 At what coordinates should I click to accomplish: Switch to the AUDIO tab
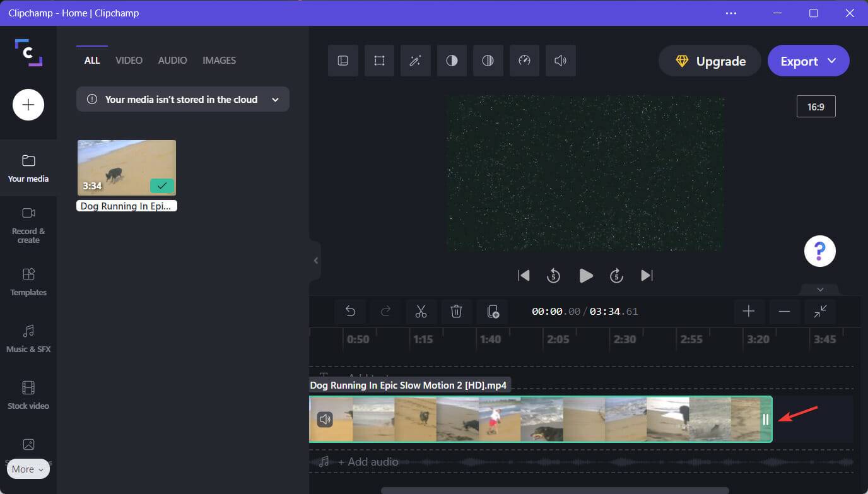pyautogui.click(x=172, y=60)
